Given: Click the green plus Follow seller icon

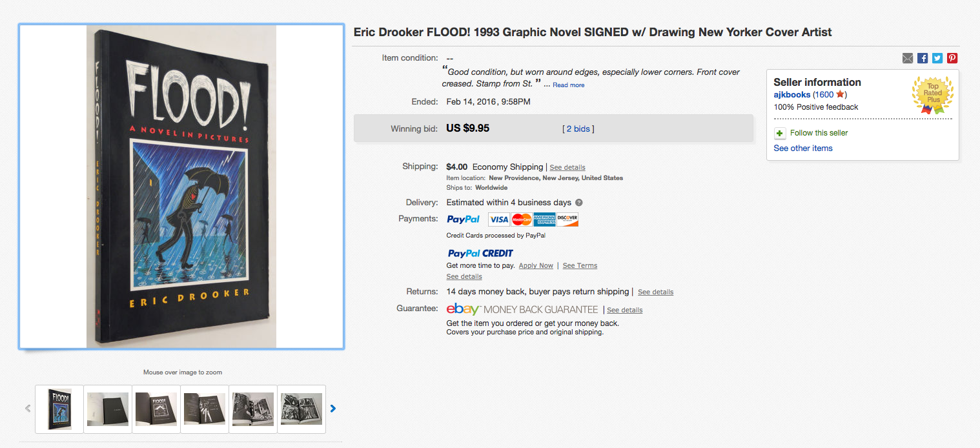Looking at the screenshot, I should pyautogui.click(x=780, y=133).
